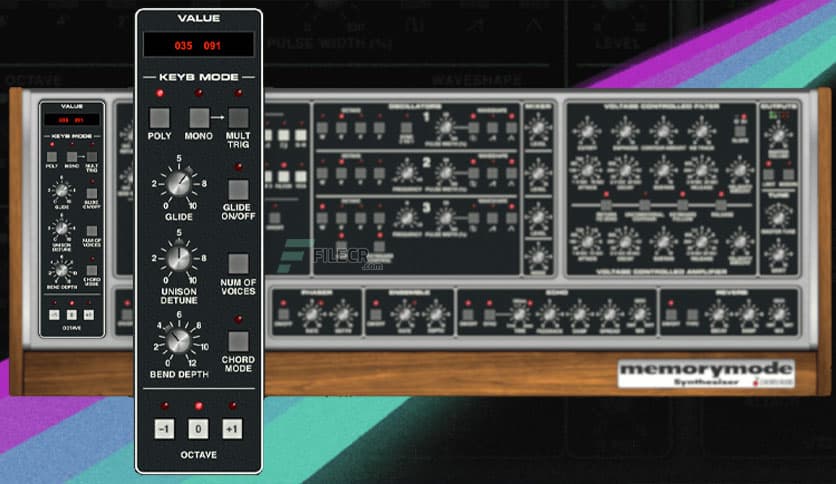Click oscillator 3 frequency knob
Screen dimensions: 836x484
click(x=407, y=218)
